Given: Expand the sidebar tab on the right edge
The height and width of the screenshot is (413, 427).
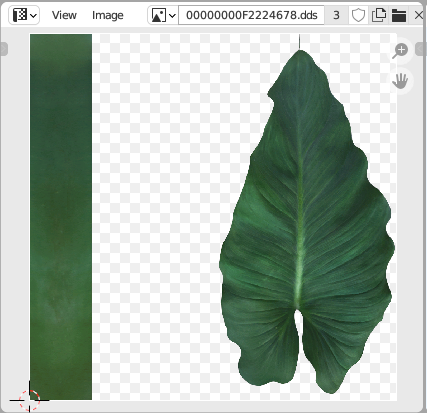Looking at the screenshot, I should pyautogui.click(x=421, y=49).
